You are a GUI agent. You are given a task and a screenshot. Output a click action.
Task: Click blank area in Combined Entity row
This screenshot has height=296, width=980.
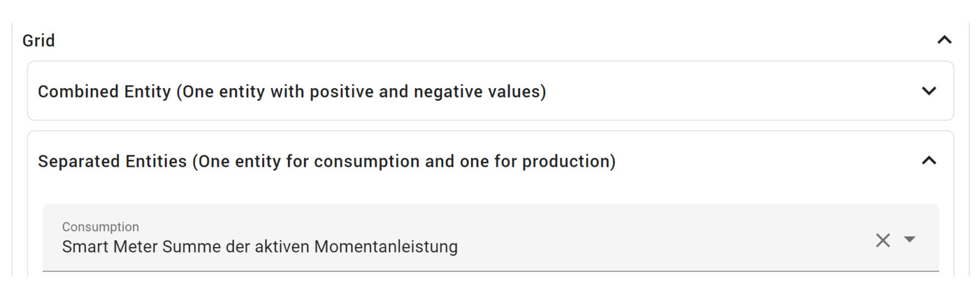735,91
